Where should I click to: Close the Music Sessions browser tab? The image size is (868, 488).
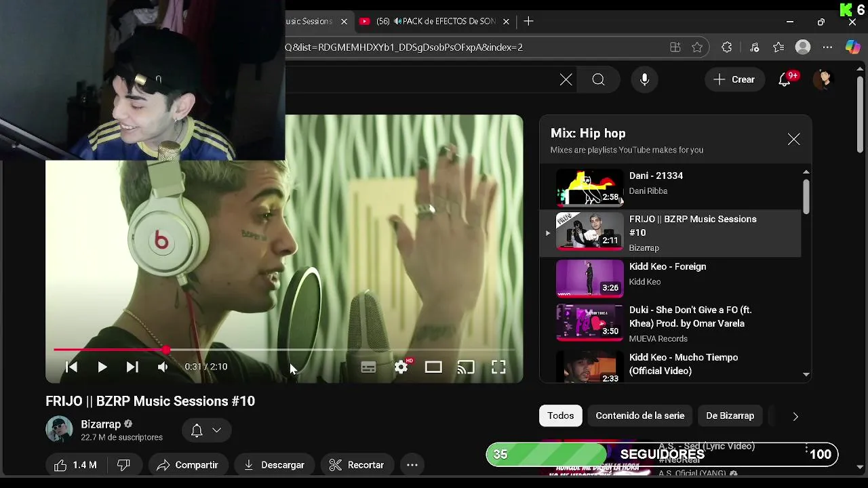click(344, 22)
